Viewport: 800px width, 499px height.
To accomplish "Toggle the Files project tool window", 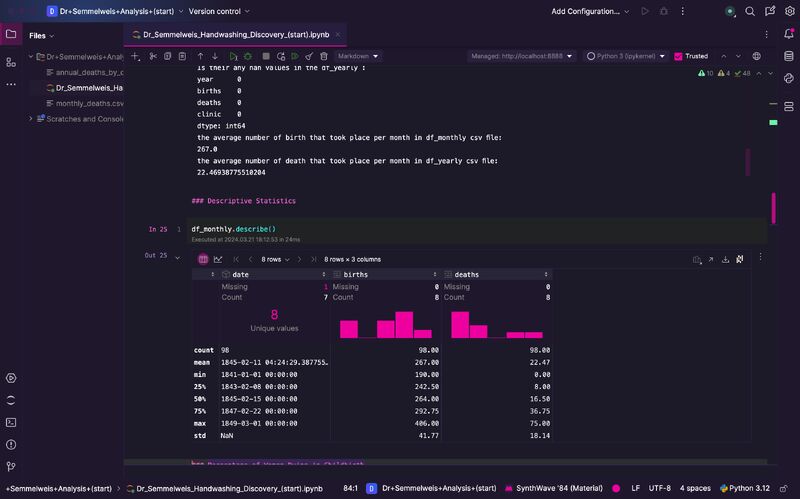I will [11, 34].
